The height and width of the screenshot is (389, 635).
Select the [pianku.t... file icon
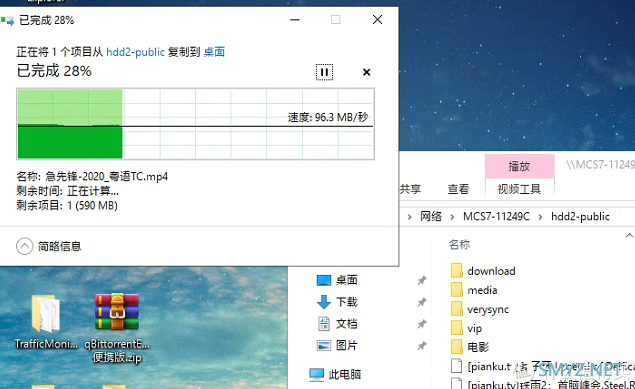(x=456, y=366)
